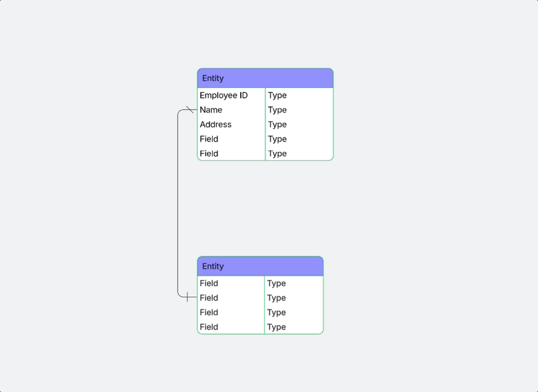538x392 pixels.
Task: Select the last Field in bottom entity
Action: pos(231,327)
